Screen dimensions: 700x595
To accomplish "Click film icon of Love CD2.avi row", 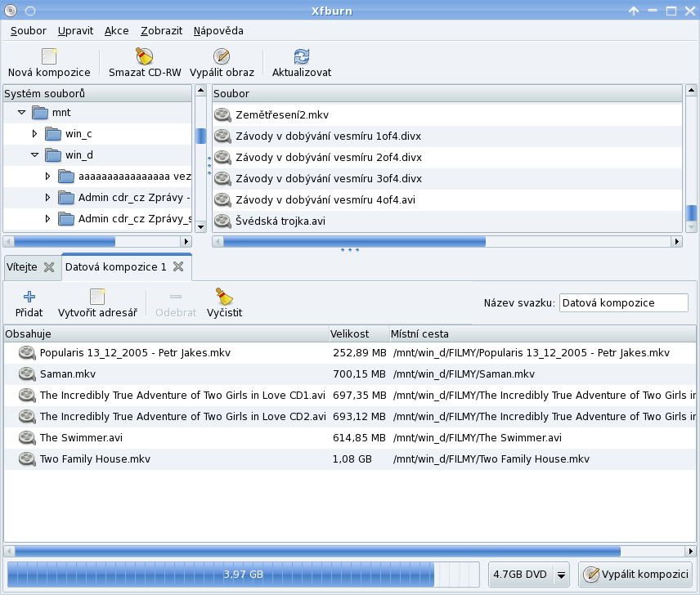I will click(x=27, y=417).
